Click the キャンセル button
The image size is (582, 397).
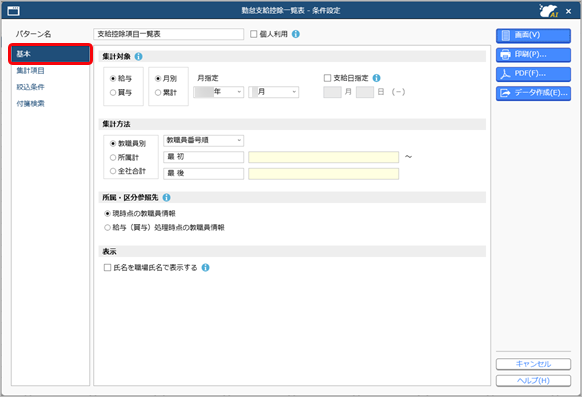coord(533,364)
